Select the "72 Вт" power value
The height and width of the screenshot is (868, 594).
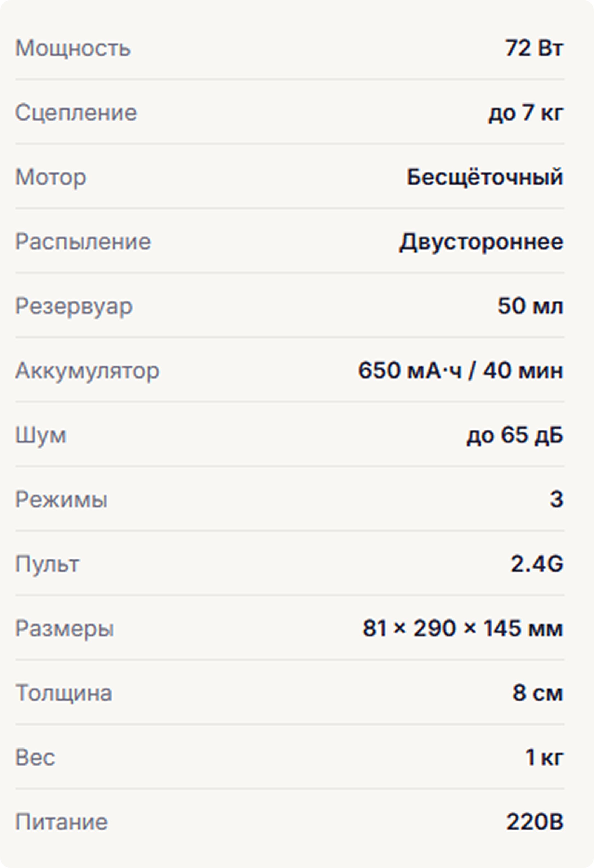(x=534, y=48)
